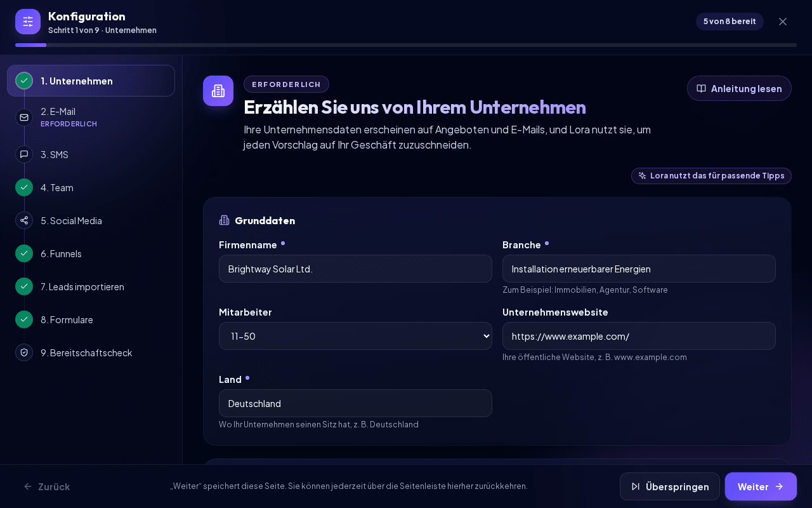This screenshot has height=508, width=812.
Task: Open the 7. Leads importieren step
Action: pyautogui.click(x=91, y=286)
